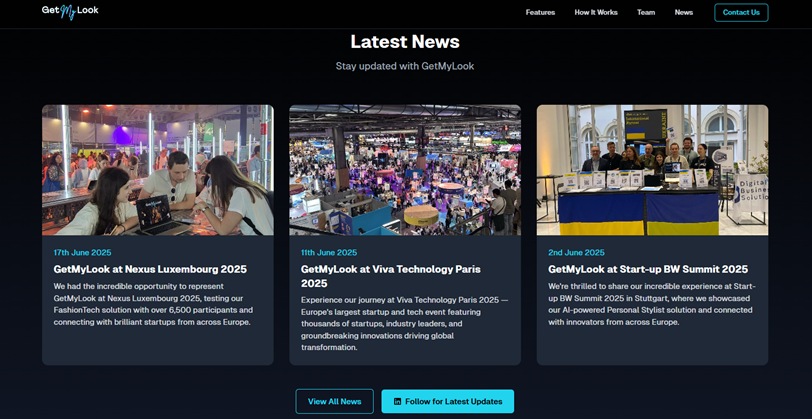Click the View All News button

pos(334,401)
